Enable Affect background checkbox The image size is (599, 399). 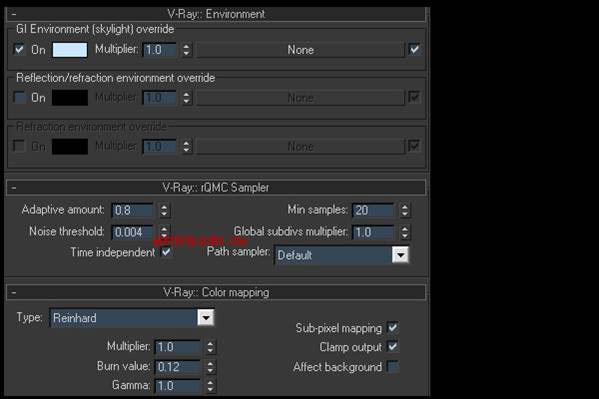coord(393,367)
